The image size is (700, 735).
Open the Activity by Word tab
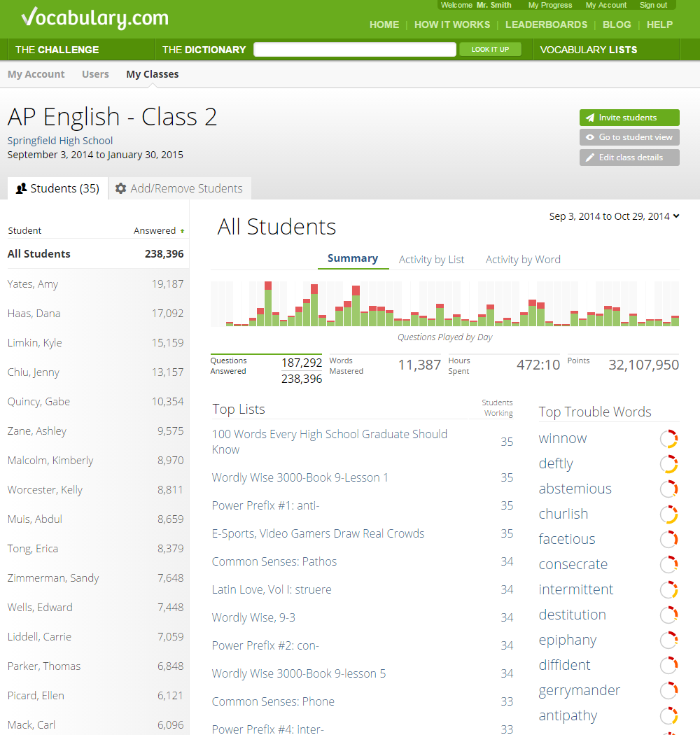pyautogui.click(x=523, y=260)
